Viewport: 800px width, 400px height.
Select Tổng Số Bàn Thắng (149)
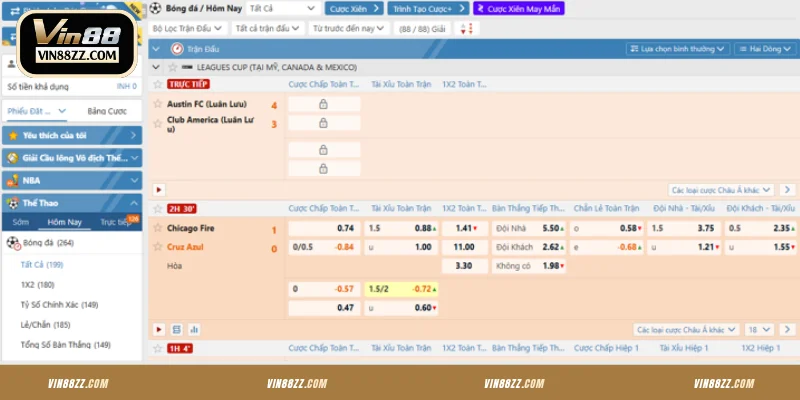(65, 345)
